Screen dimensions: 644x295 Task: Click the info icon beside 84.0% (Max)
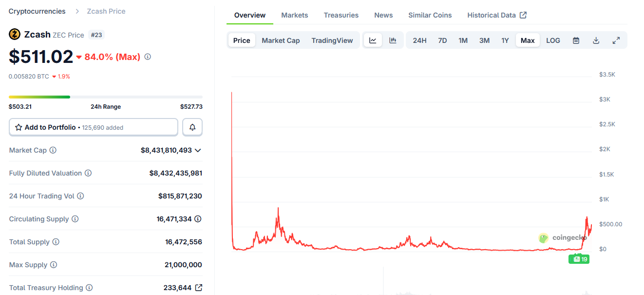point(148,57)
